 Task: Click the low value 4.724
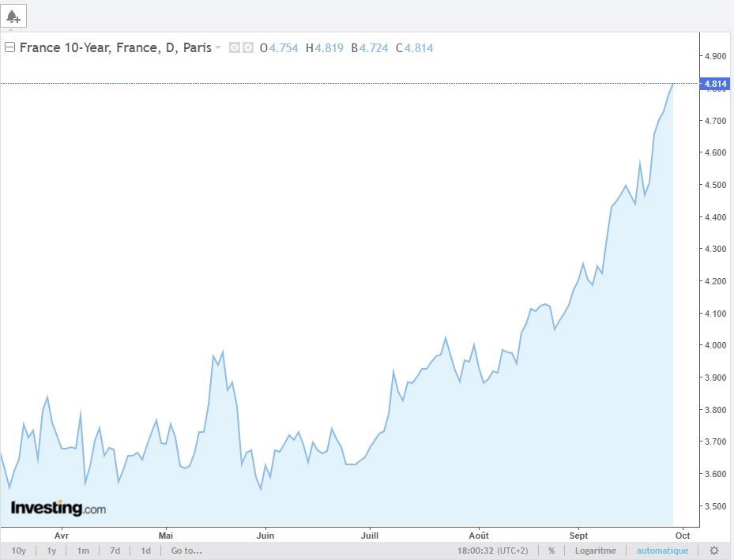pos(374,47)
